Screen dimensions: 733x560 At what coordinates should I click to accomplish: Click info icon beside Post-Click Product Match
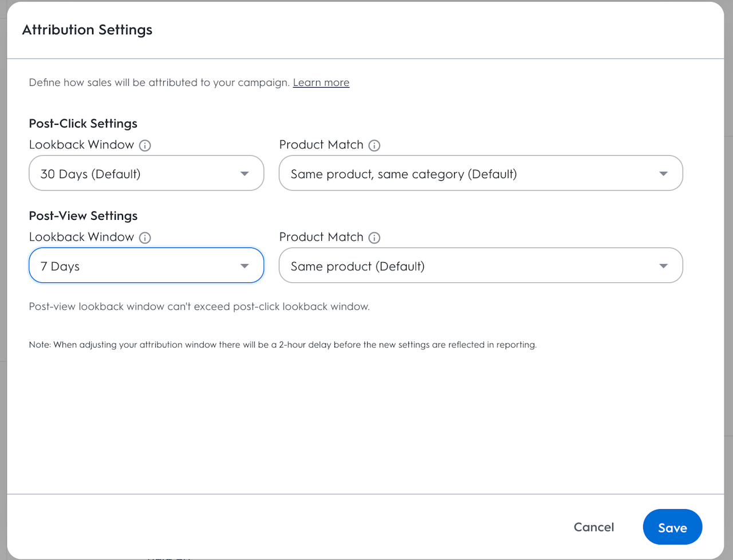tap(375, 145)
